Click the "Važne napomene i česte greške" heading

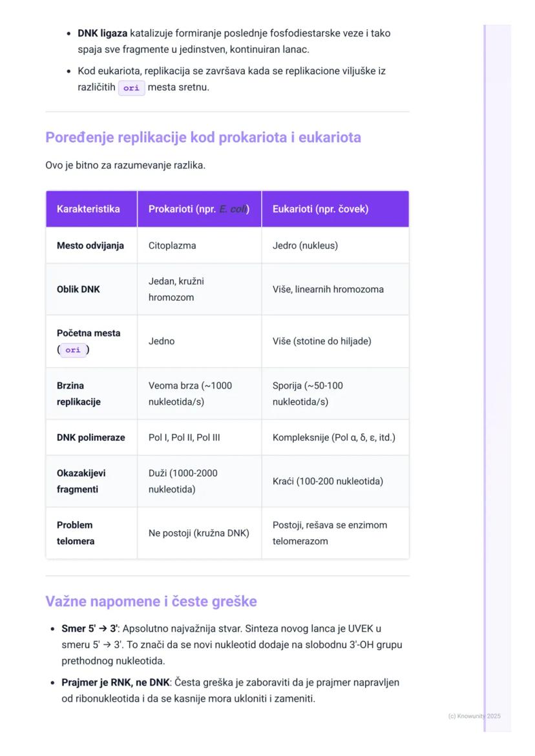pos(151,602)
